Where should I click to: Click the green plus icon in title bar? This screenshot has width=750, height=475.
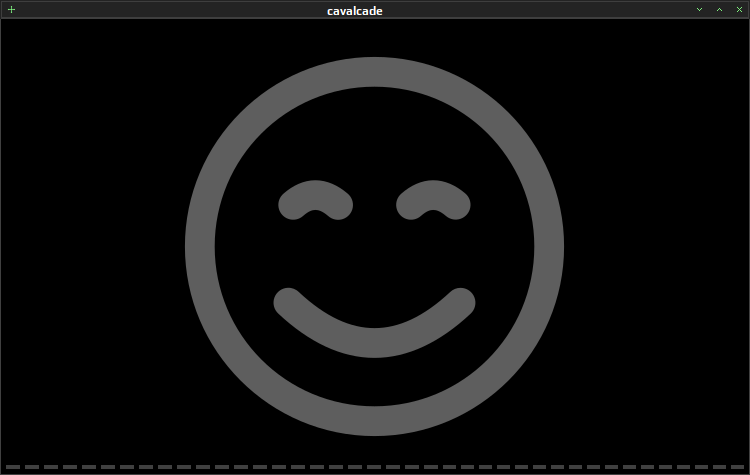[x=11, y=10]
